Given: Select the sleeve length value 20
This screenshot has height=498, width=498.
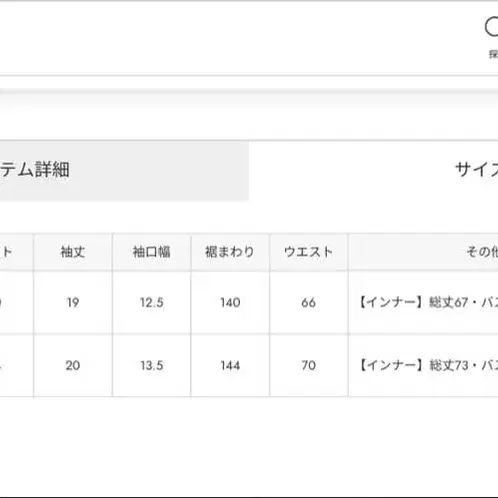Looking at the screenshot, I should [x=73, y=366].
